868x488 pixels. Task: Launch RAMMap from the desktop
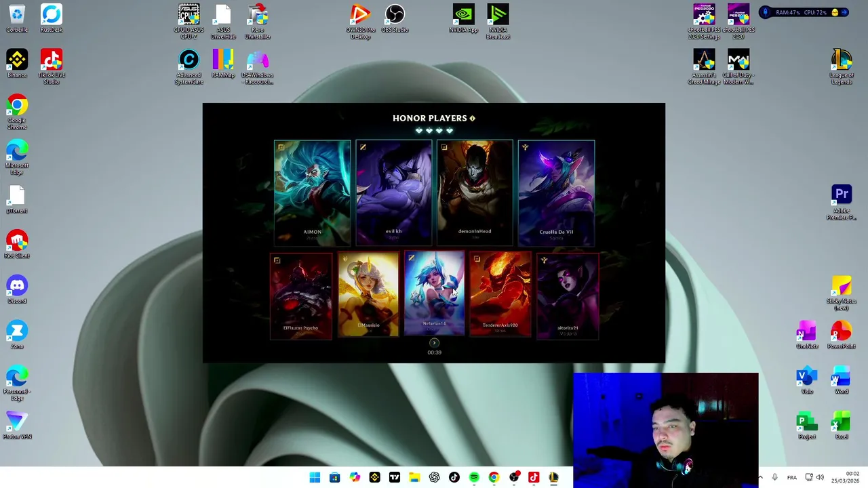223,64
